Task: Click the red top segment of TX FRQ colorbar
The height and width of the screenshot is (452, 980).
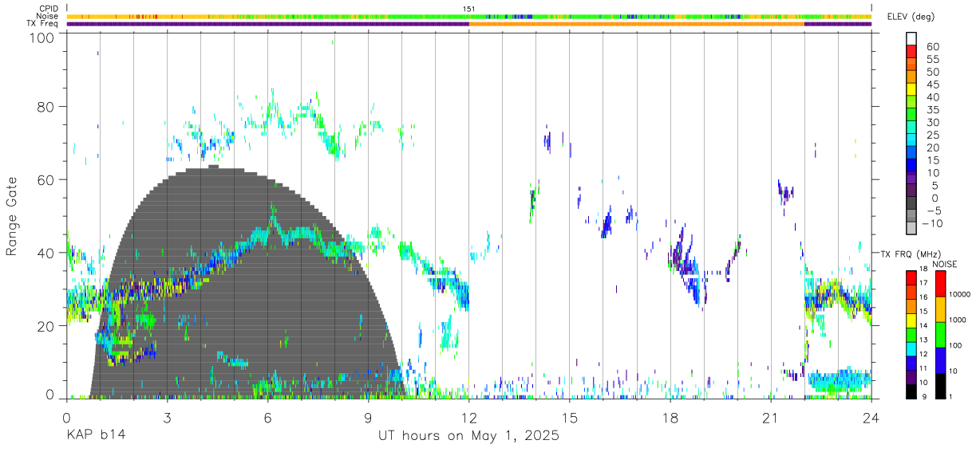Action: pos(911,278)
